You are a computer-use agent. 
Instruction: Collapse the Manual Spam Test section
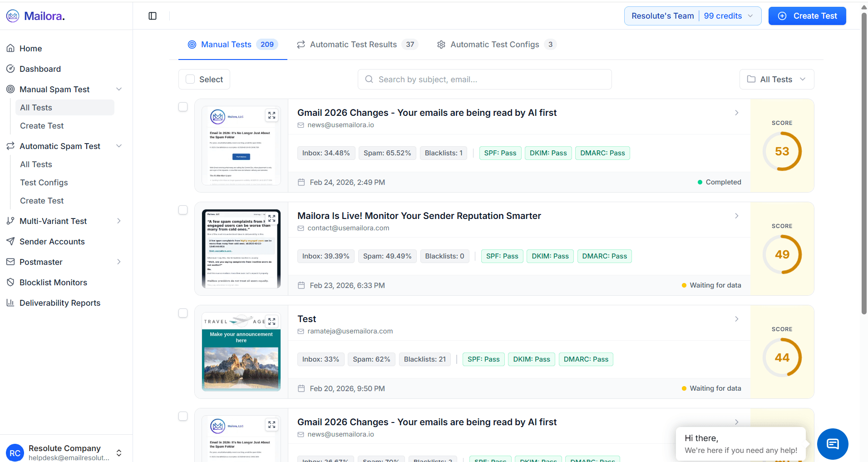[118, 89]
